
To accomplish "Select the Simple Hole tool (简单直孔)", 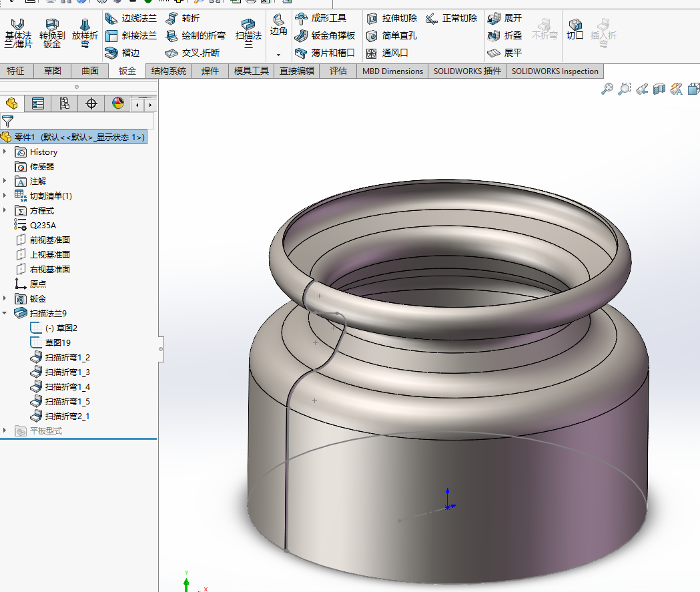I will tap(392, 36).
